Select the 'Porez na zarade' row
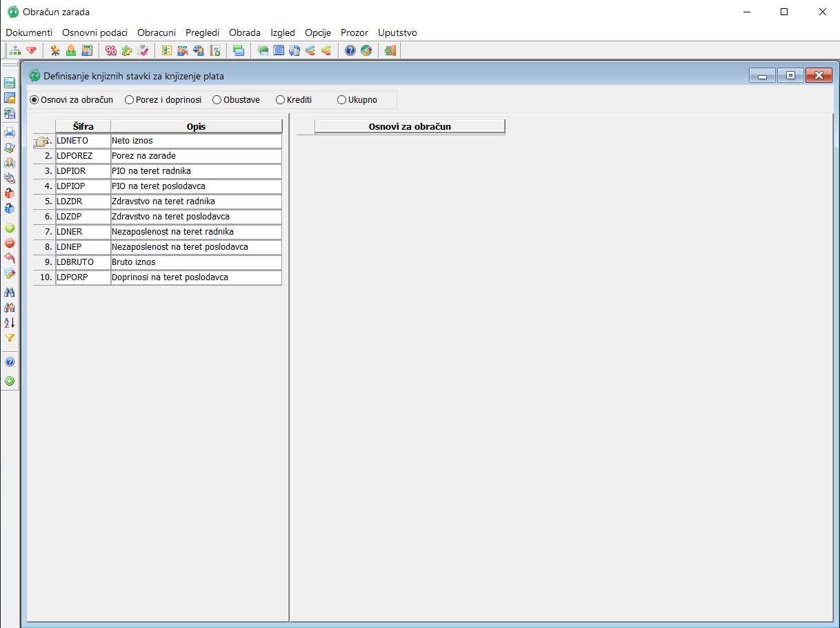 (168, 156)
